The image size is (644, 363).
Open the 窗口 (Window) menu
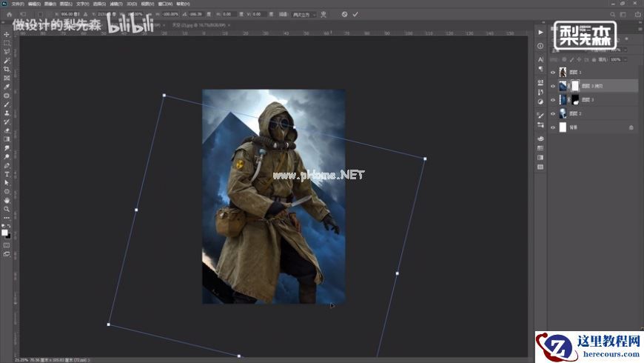click(x=165, y=4)
